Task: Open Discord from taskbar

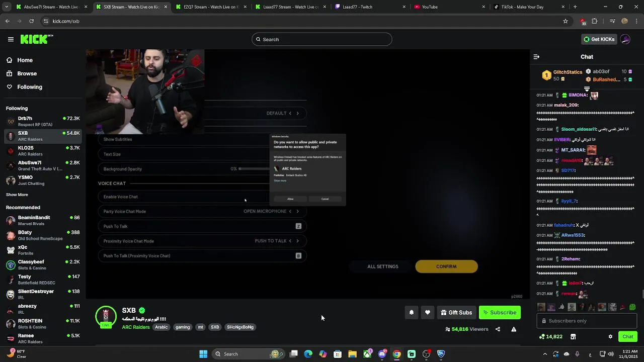Action: point(382,354)
